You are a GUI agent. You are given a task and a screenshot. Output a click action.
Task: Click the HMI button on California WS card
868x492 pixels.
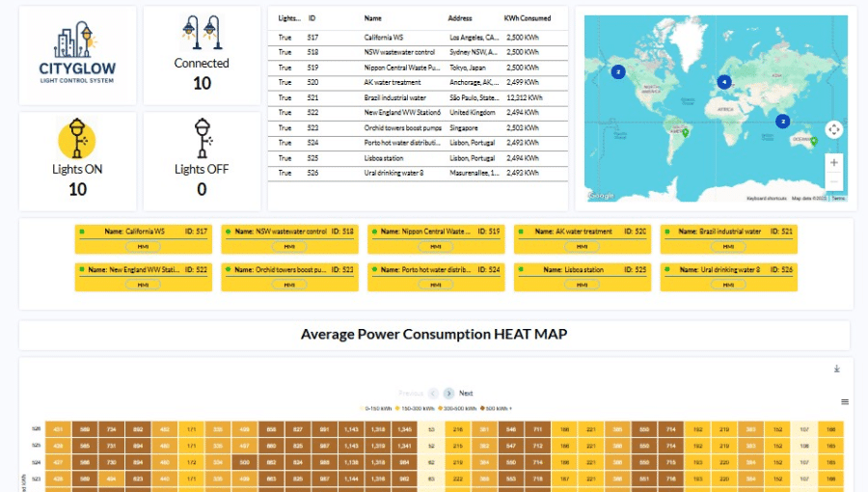click(x=143, y=246)
